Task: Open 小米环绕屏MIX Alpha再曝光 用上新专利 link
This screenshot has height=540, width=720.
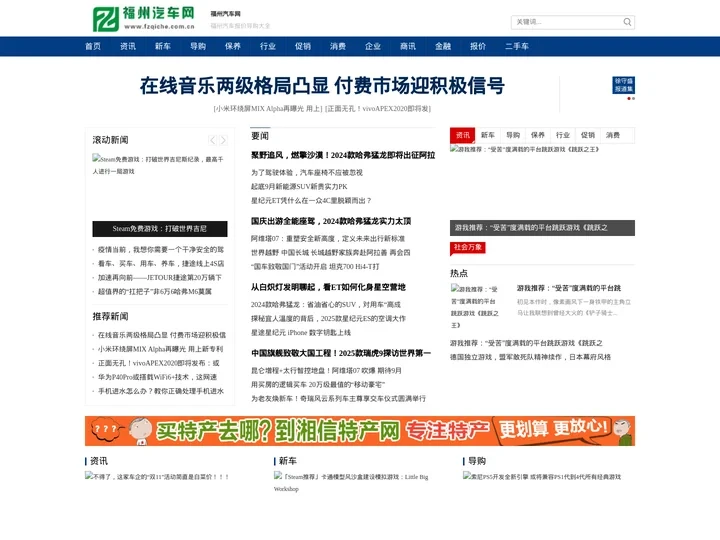Action: click(160, 349)
